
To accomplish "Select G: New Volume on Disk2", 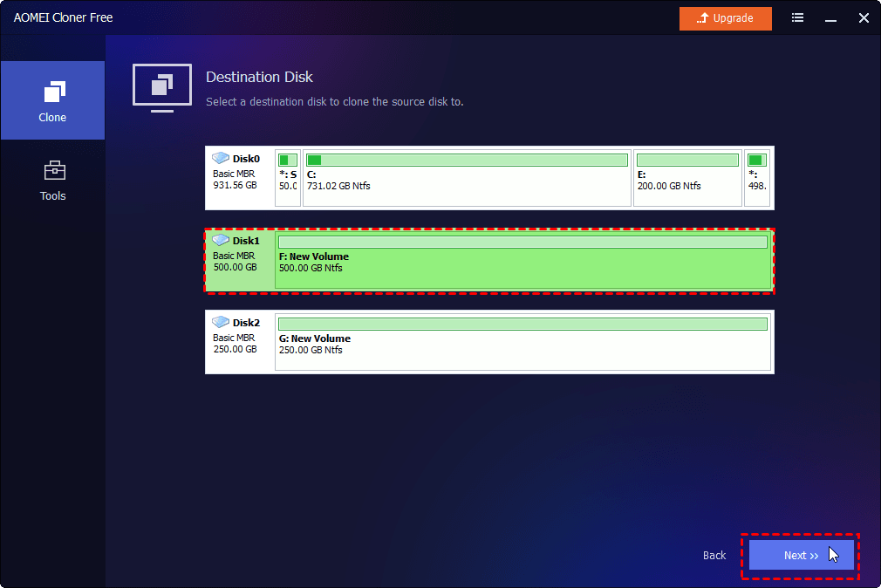I will pyautogui.click(x=522, y=345).
